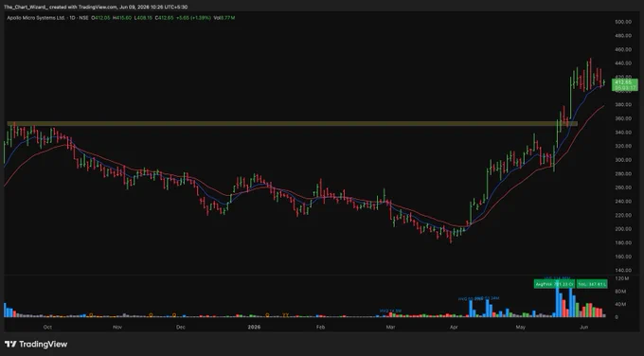This screenshot has height=356, width=644.
Task: Click the 440.00 price scale label
Action: click(x=623, y=63)
